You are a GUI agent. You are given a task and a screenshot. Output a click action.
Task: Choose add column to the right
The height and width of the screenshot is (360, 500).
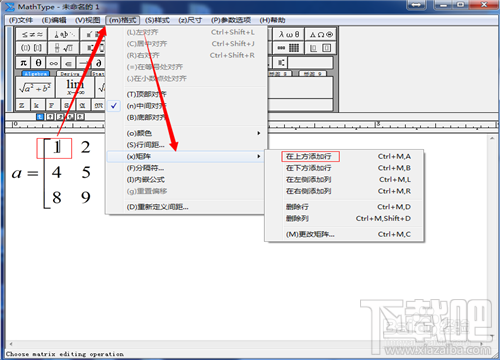tap(347, 191)
